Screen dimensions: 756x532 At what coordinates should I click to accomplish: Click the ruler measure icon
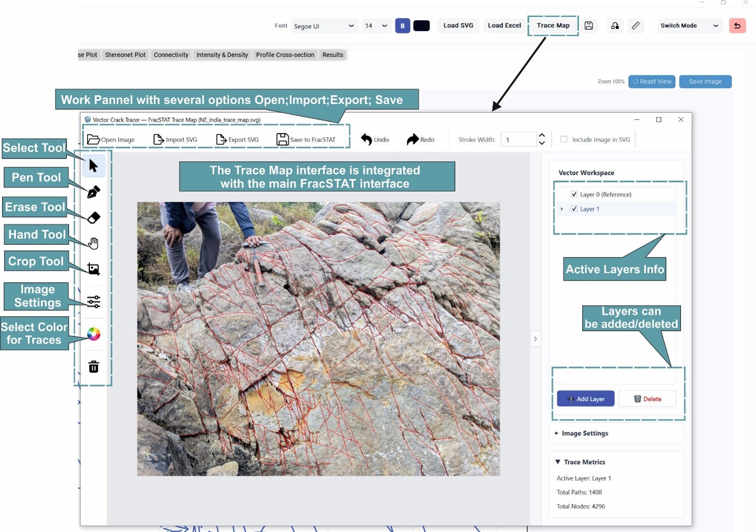(x=636, y=26)
